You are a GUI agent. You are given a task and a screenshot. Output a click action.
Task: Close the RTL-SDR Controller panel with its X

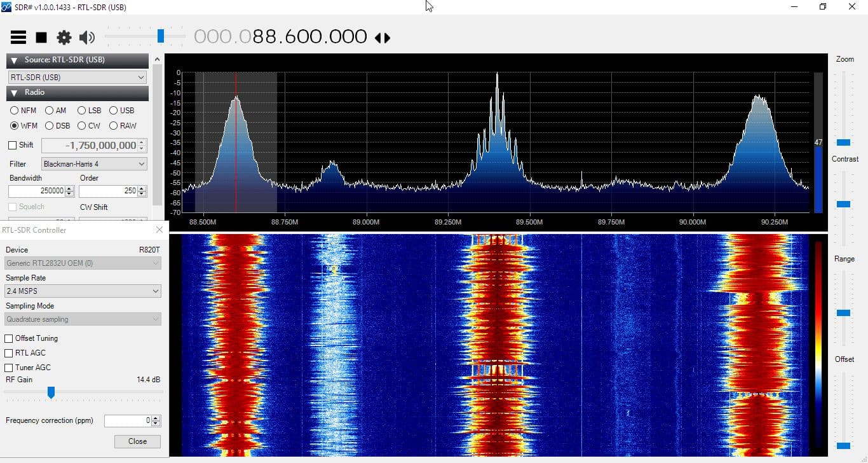[159, 230]
